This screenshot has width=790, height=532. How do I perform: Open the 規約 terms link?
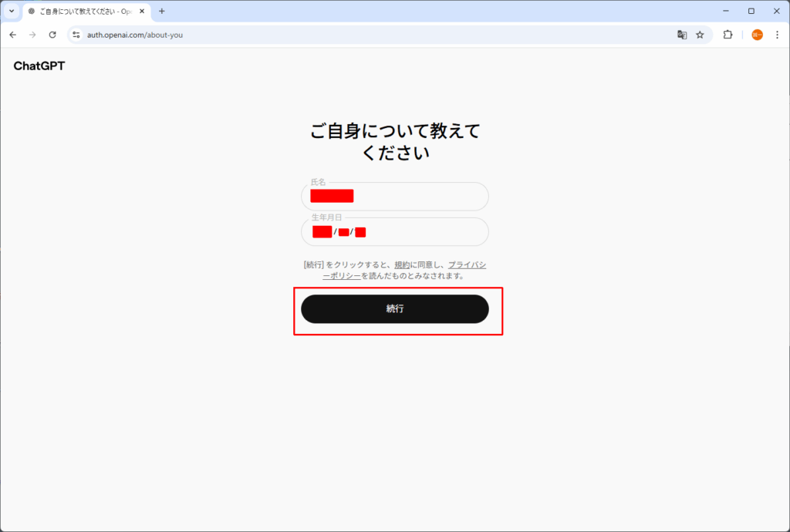[x=402, y=265]
